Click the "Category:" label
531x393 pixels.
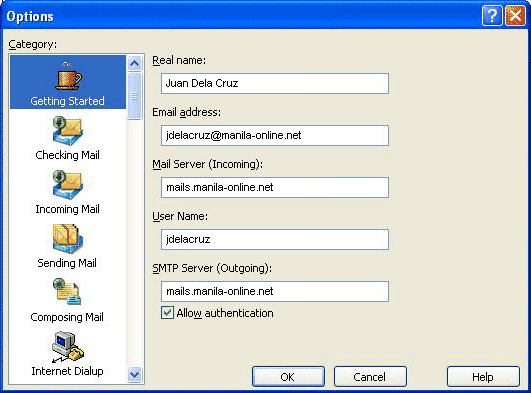33,44
